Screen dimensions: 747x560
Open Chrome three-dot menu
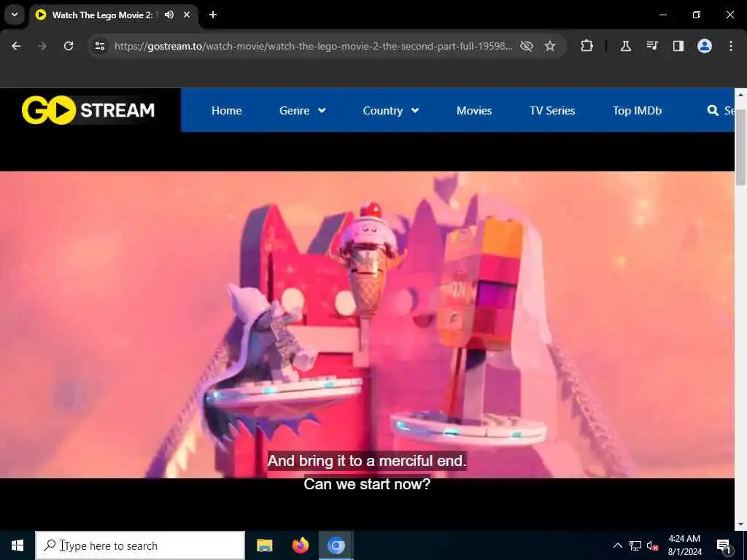(731, 46)
